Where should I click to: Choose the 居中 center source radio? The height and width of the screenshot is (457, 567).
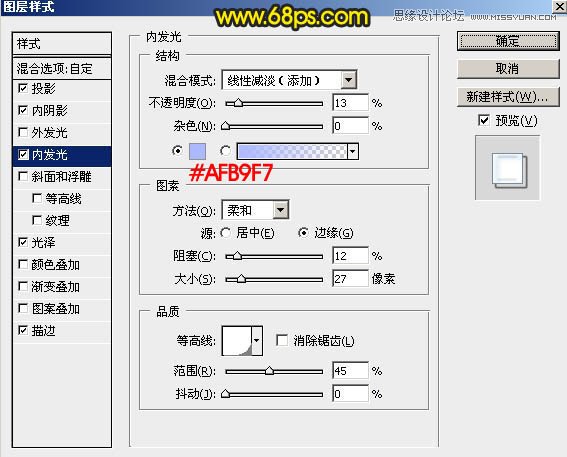(225, 233)
